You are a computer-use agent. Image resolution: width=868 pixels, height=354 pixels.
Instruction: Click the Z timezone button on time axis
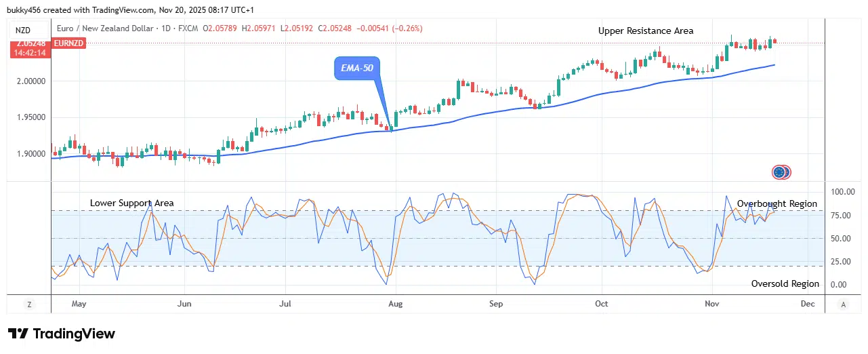pos(29,304)
